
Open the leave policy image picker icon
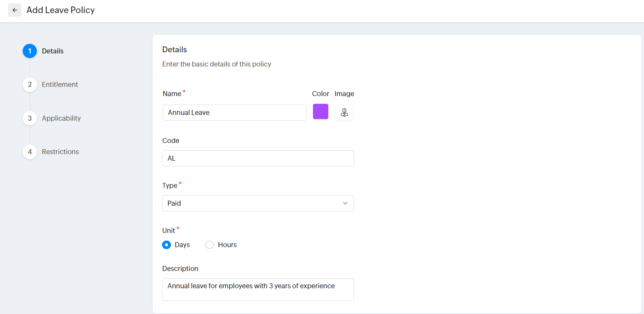coord(344,113)
